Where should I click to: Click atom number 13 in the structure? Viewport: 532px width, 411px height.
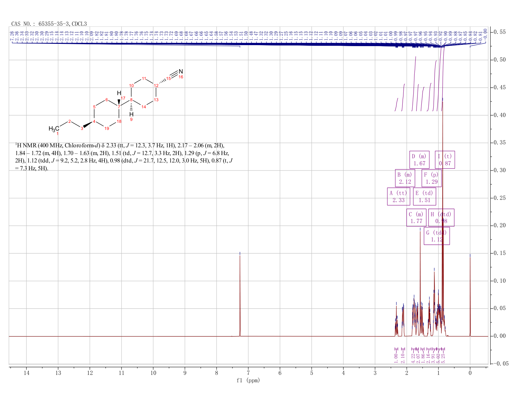156,100
